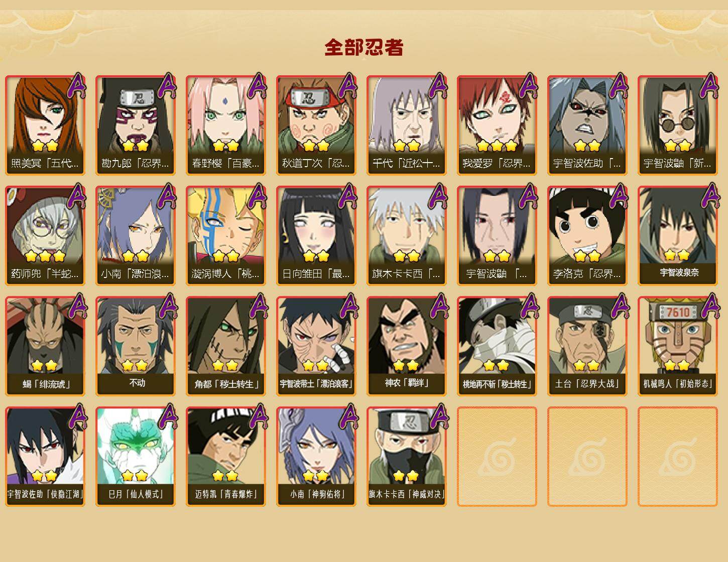
Task: Open the 勘九郎 ninja card
Action: point(136,125)
